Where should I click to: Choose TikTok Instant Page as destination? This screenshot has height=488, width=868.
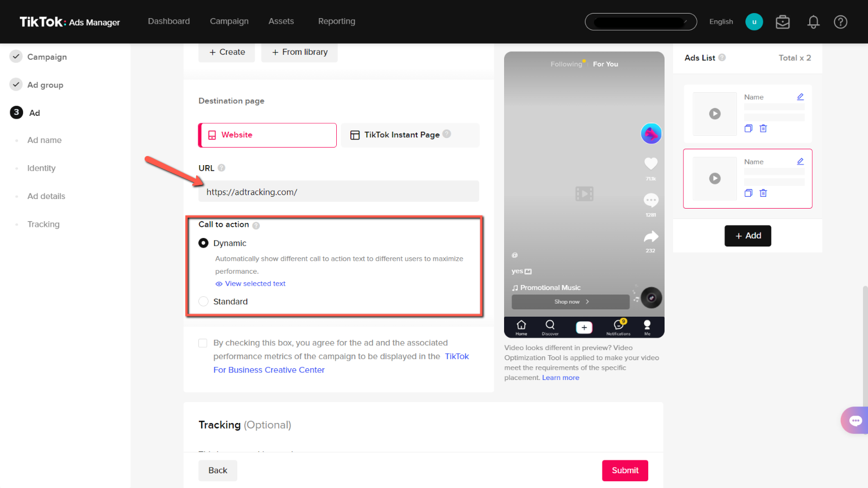pos(410,135)
